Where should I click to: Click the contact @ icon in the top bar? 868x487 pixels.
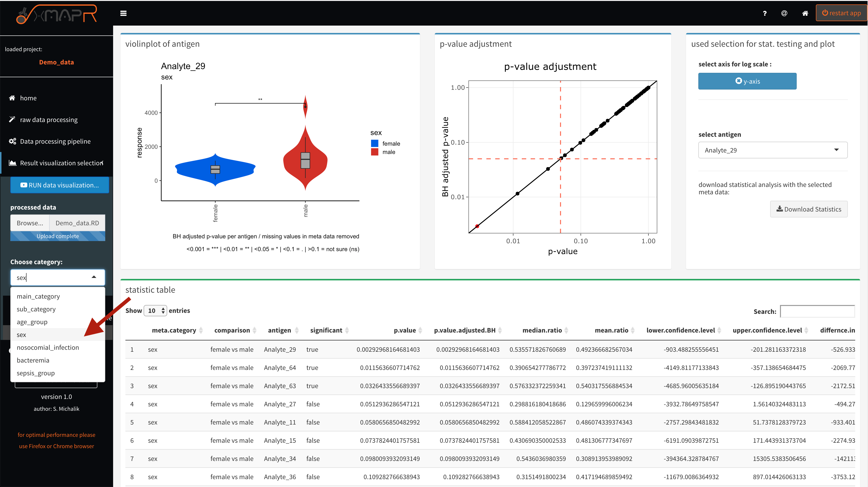click(x=784, y=13)
